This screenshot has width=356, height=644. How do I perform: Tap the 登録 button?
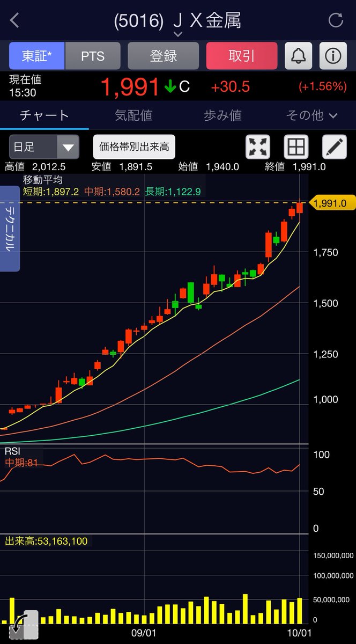[164, 56]
